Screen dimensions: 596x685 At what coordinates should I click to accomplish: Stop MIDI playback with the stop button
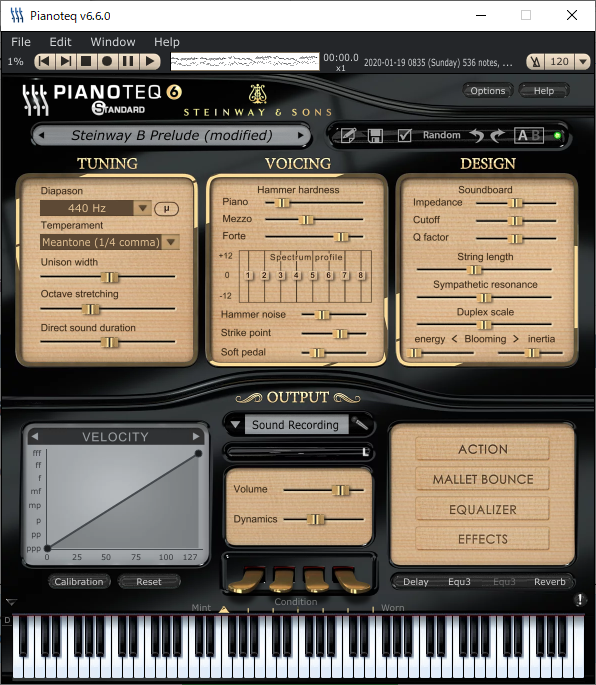click(x=87, y=62)
